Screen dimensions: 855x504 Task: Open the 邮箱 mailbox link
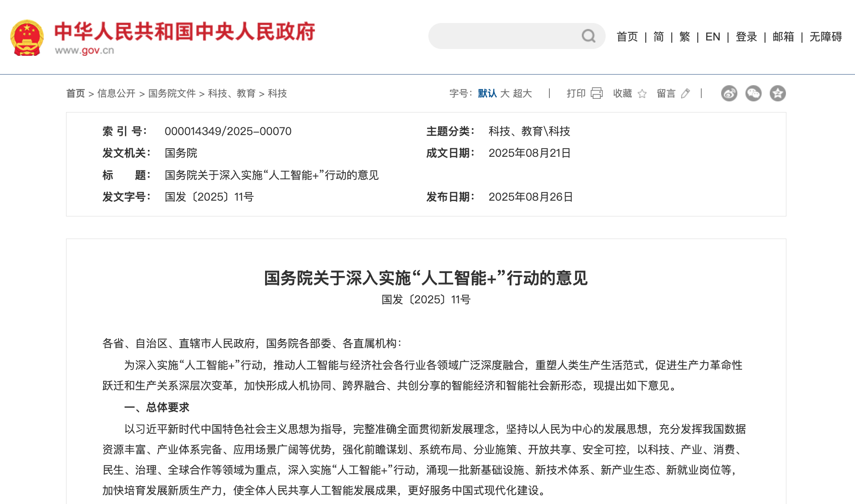pos(783,37)
